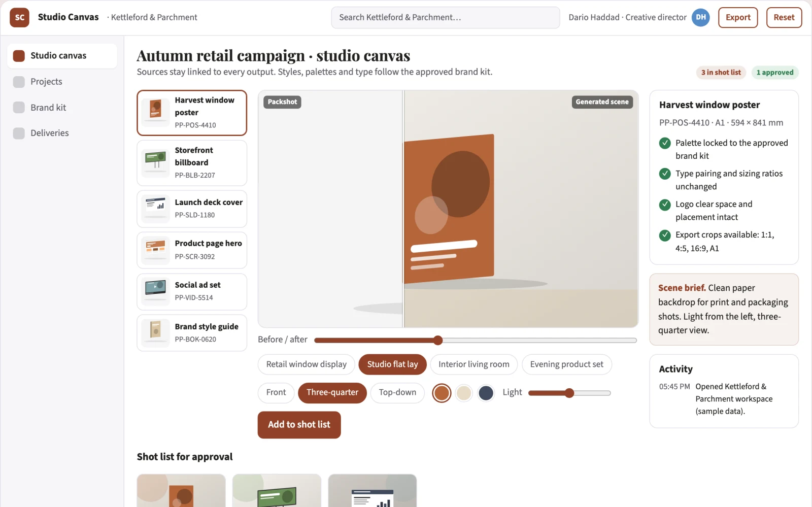812x507 pixels.
Task: Pick the terracotta orange palette swatch
Action: (442, 393)
